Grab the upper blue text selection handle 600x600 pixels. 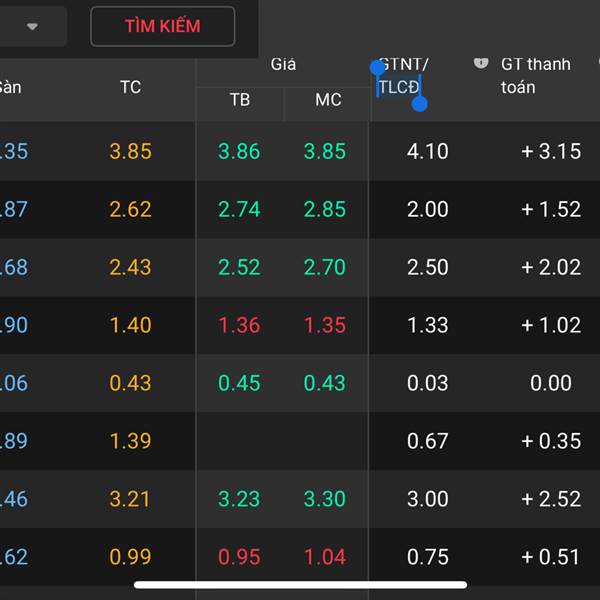point(377,68)
